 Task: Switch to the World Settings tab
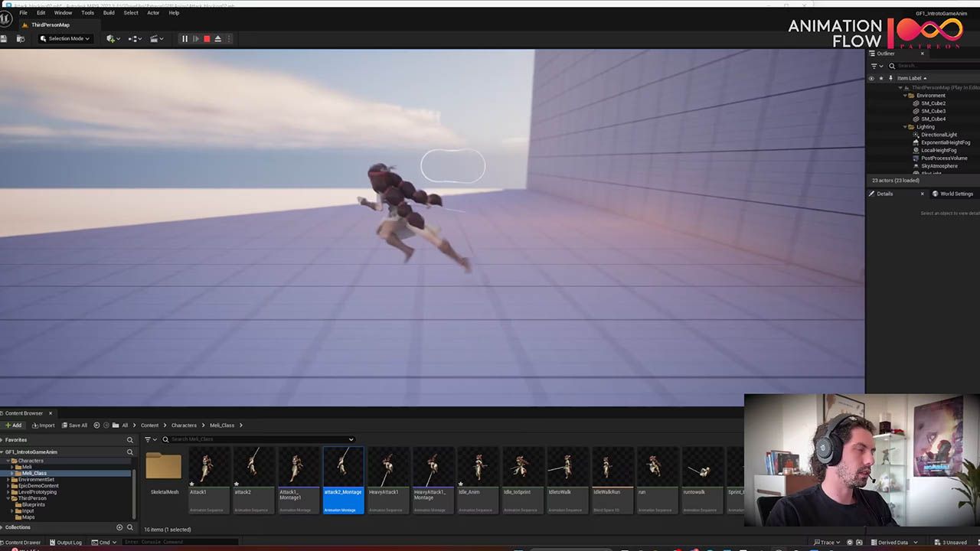[952, 194]
